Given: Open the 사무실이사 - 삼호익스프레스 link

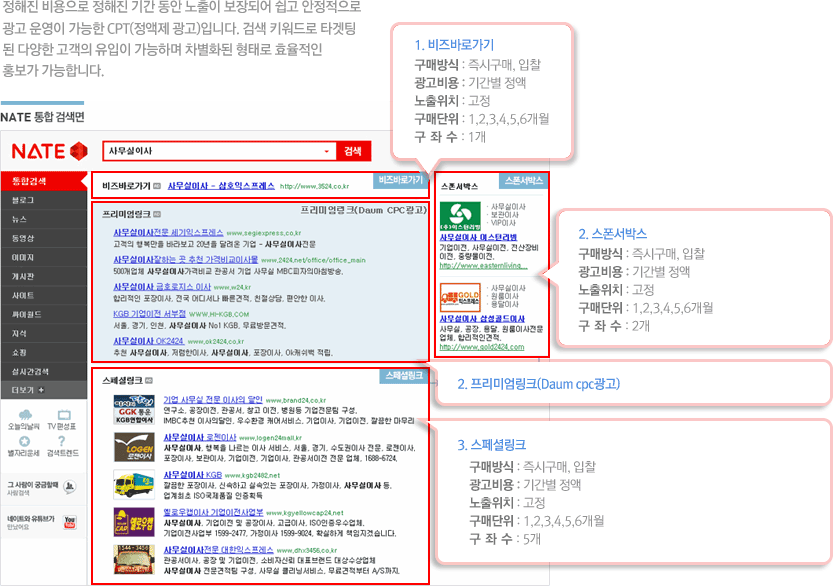Looking at the screenshot, I should (221, 186).
